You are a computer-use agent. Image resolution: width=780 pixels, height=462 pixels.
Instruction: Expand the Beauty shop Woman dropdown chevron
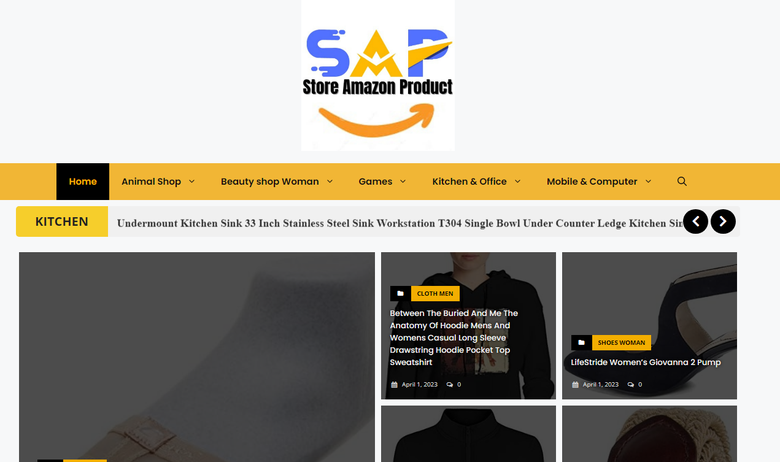pos(329,182)
